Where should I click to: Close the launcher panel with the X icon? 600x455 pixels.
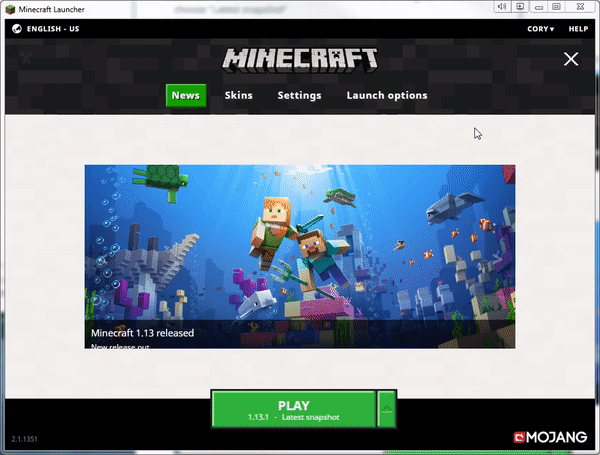pyautogui.click(x=571, y=59)
